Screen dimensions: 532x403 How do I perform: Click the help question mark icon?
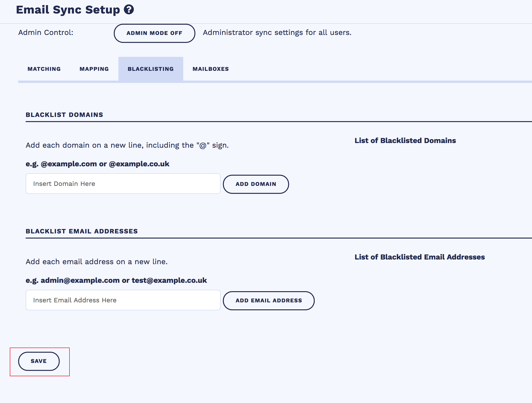pyautogui.click(x=129, y=10)
